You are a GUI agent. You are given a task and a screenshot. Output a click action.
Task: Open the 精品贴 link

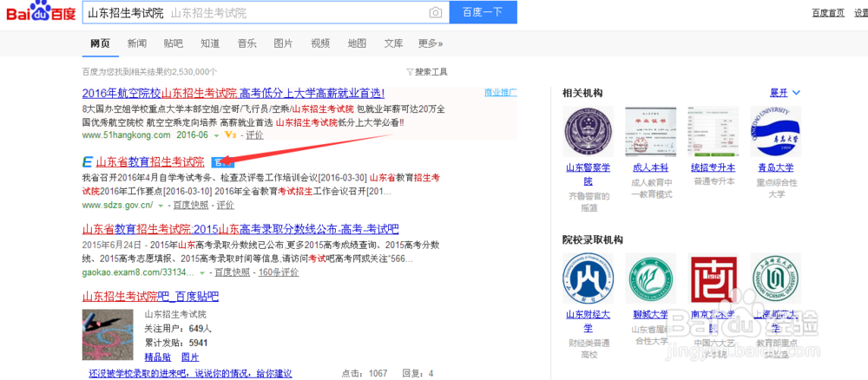coord(158,357)
